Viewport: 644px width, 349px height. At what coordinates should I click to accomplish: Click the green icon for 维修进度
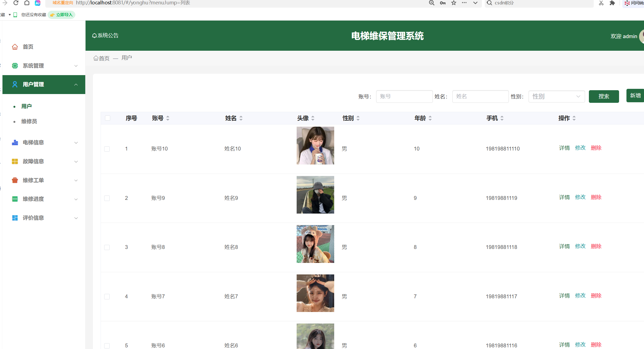coord(15,199)
